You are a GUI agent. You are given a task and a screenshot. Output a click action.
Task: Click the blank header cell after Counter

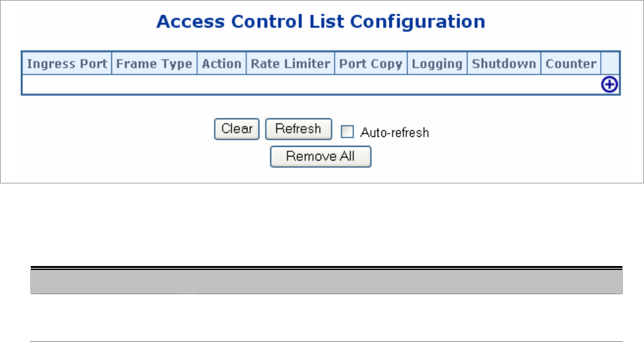tap(609, 64)
